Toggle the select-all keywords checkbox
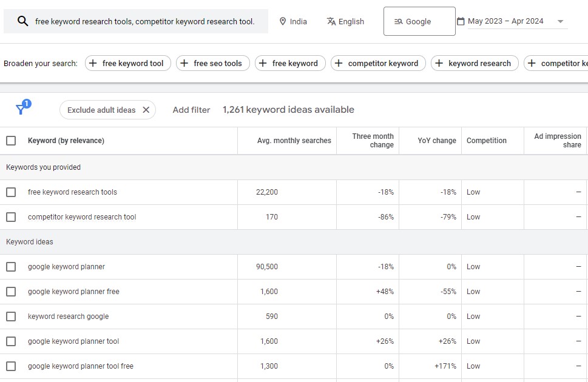Viewport: 588px width, 382px height. click(x=12, y=141)
